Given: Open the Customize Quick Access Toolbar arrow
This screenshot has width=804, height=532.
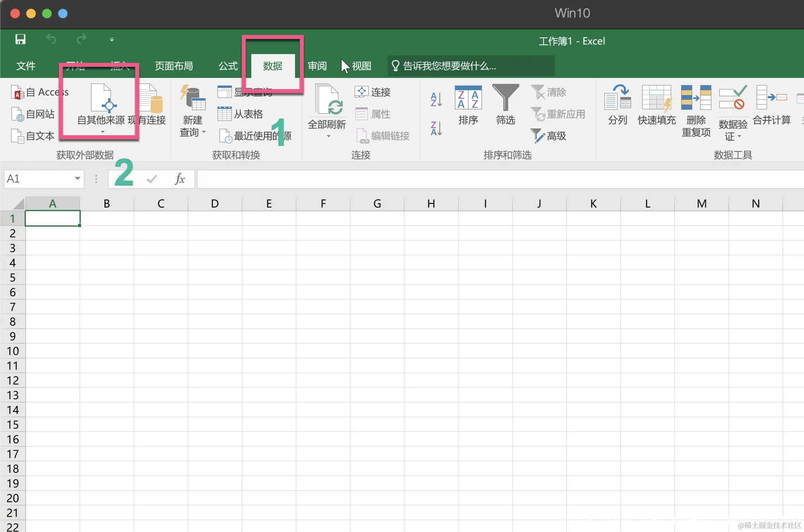Looking at the screenshot, I should 112,40.
